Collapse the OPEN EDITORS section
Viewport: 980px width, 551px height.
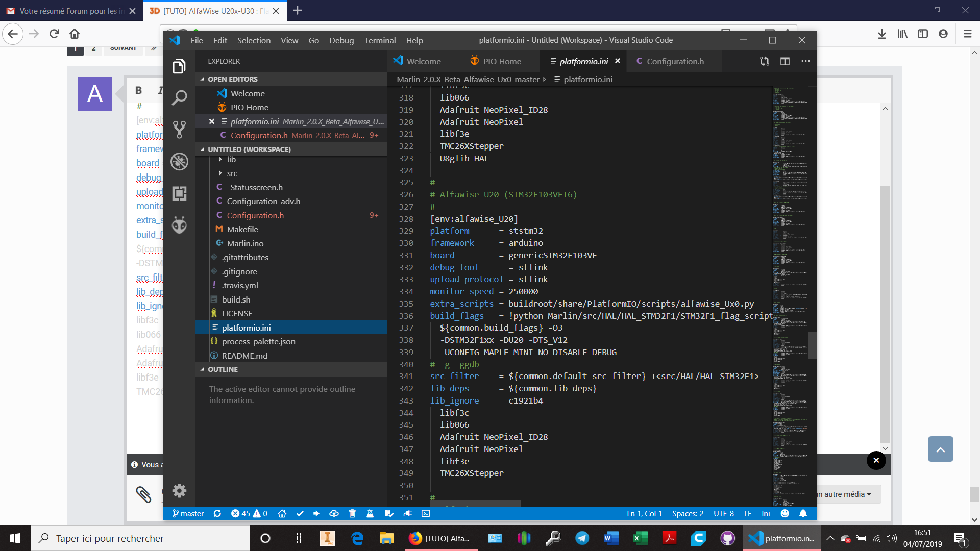click(x=232, y=79)
